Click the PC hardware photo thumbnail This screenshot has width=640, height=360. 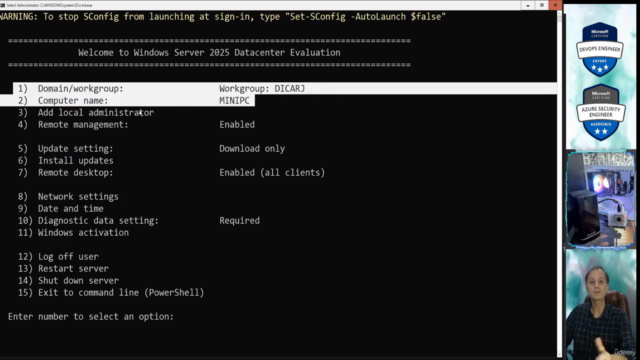pos(600,200)
